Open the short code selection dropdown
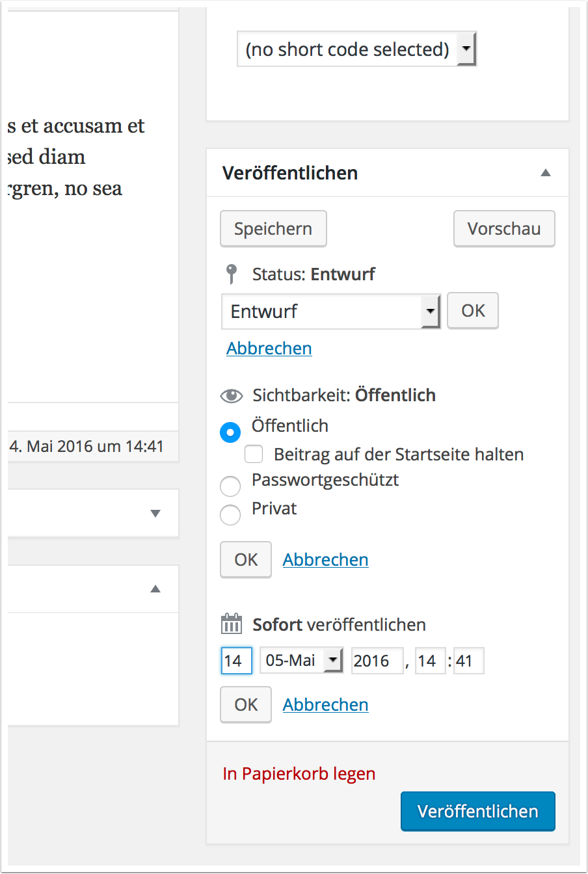588x874 pixels. coord(357,49)
